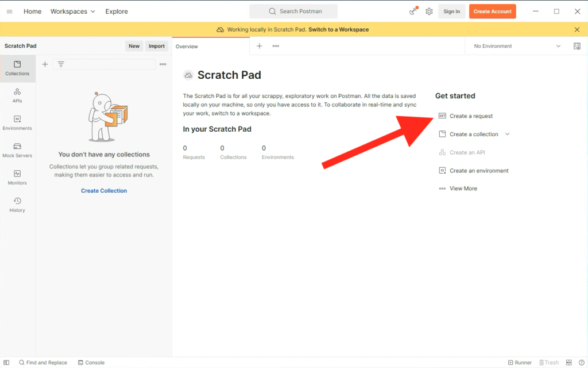Open the Explore menu item
Image resolution: width=588 pixels, height=368 pixels.
point(116,11)
